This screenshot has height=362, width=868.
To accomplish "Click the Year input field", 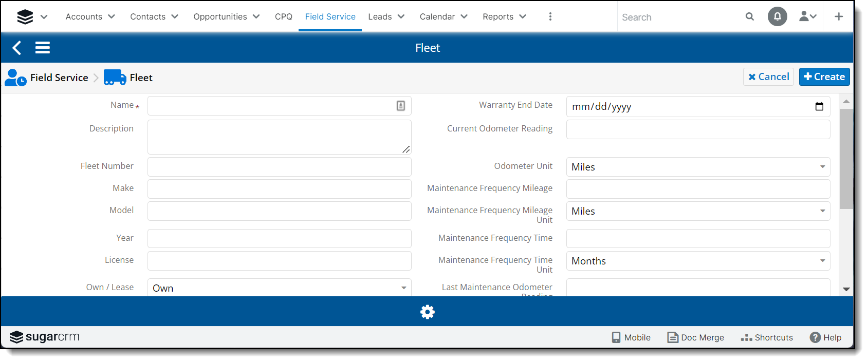I will (280, 239).
